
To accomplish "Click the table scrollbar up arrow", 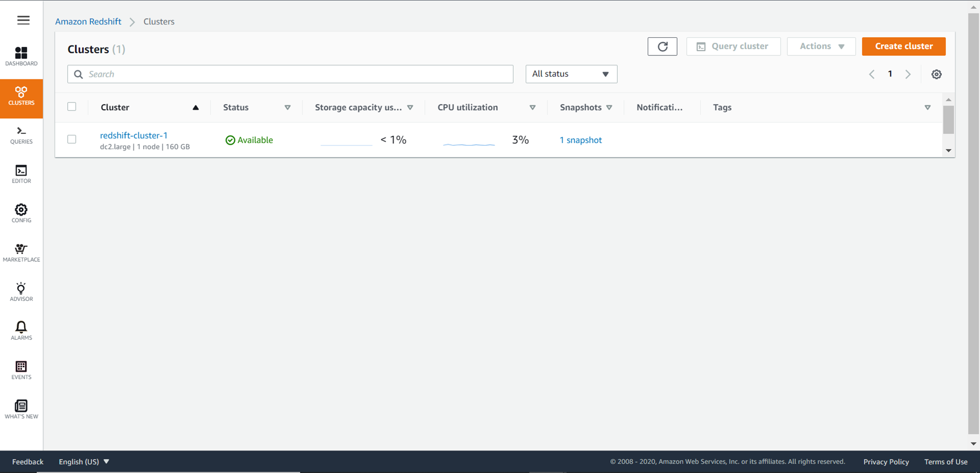I will coord(949,100).
